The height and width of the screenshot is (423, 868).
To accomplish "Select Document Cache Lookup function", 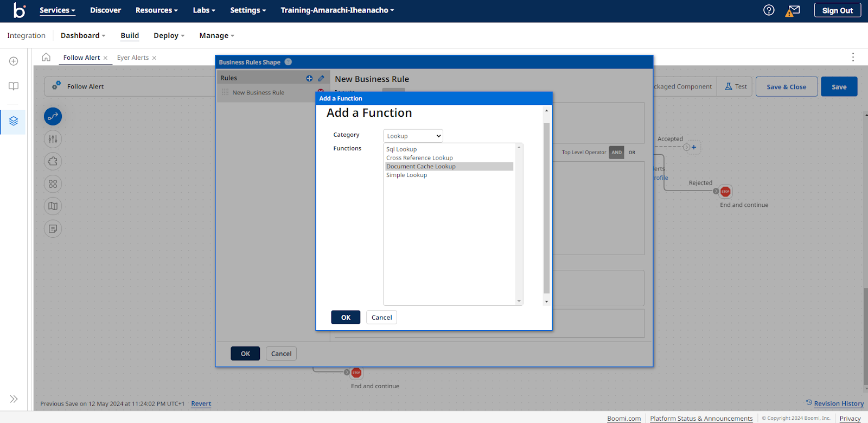I will pos(449,167).
